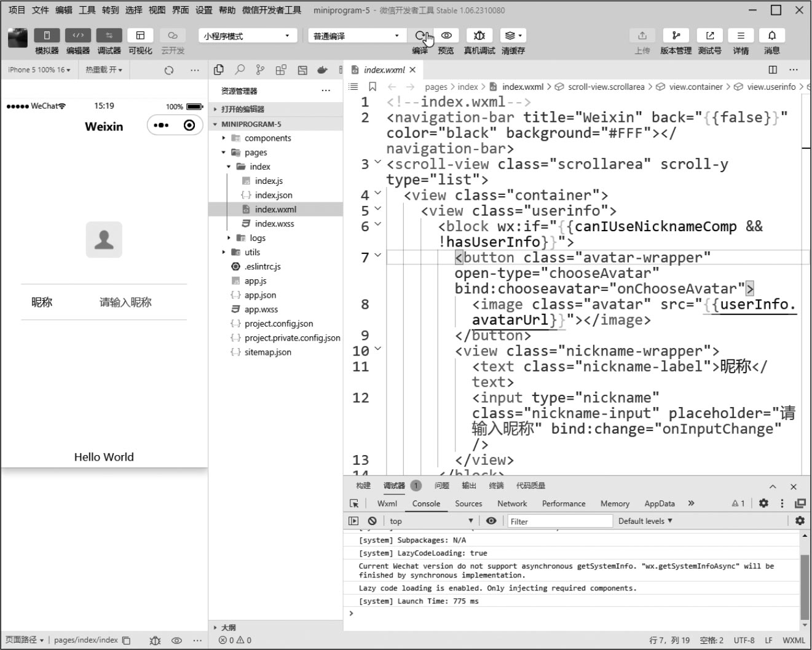This screenshot has width=812, height=650.
Task: Open the Extensions sidebar icon
Action: point(281,70)
